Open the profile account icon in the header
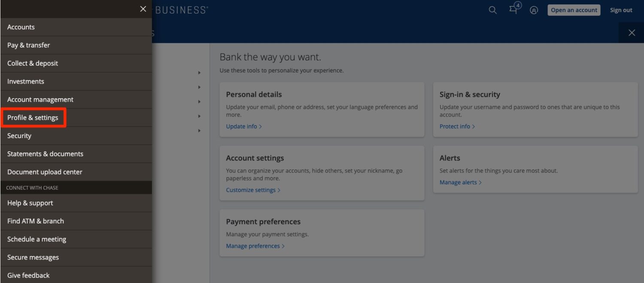 [534, 10]
